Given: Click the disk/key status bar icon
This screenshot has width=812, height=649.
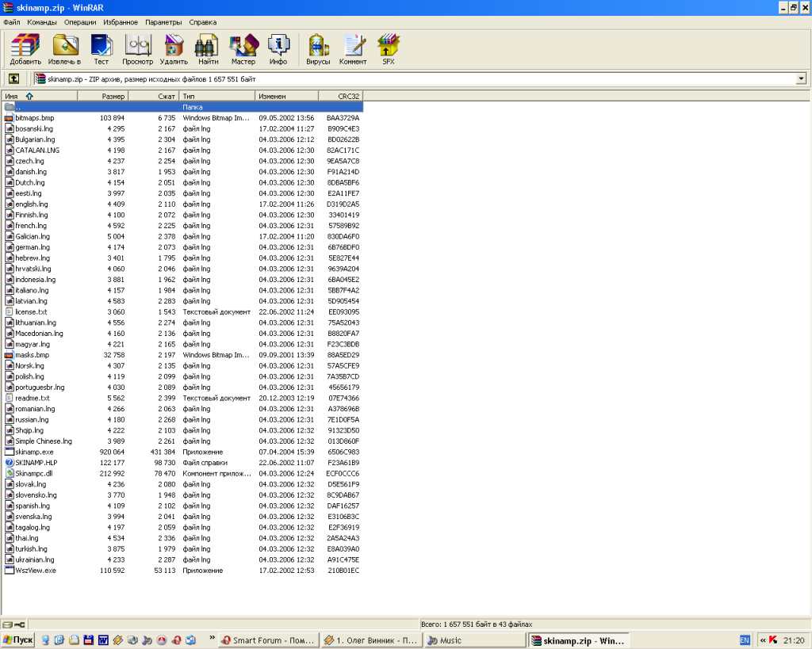Looking at the screenshot, I should point(14,624).
